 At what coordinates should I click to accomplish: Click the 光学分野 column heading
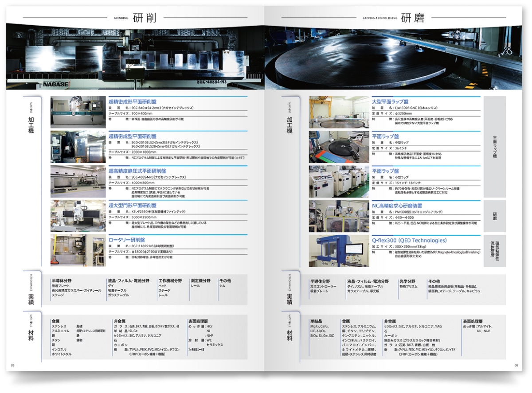click(407, 281)
